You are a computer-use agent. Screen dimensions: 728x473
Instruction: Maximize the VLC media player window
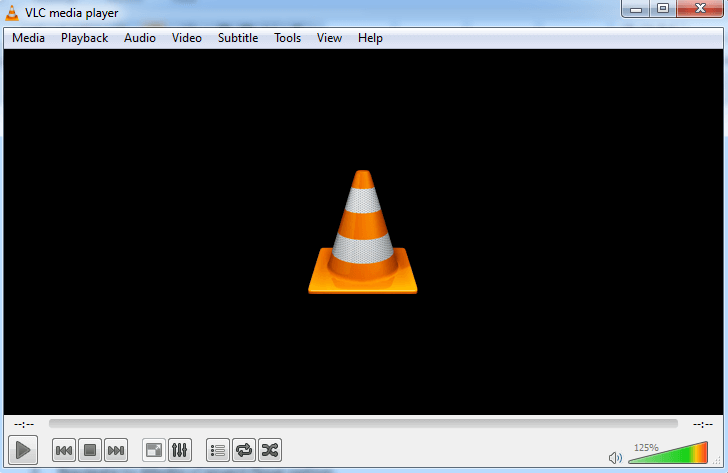point(663,9)
